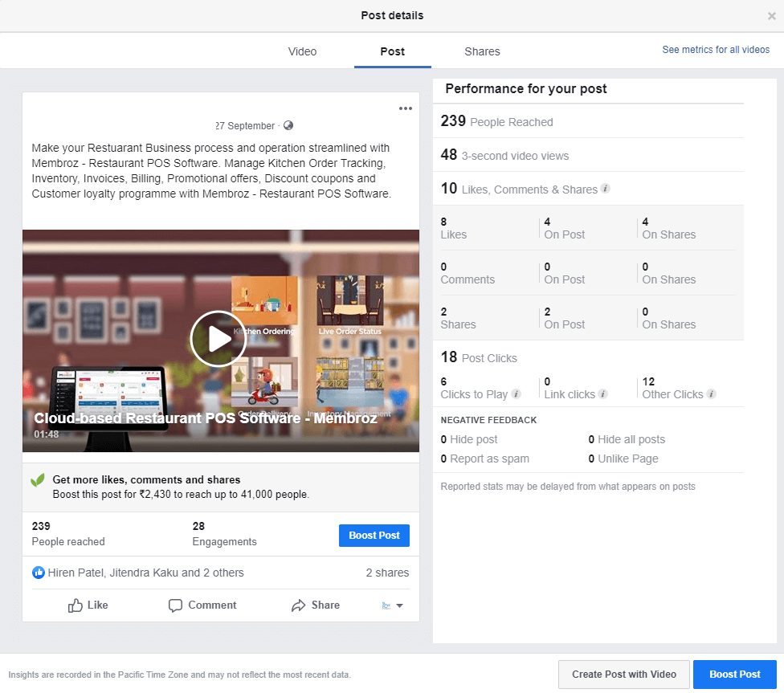The width and height of the screenshot is (784, 693).
Task: Click info icon next to Likes, Comments & Shares
Action: click(x=605, y=189)
